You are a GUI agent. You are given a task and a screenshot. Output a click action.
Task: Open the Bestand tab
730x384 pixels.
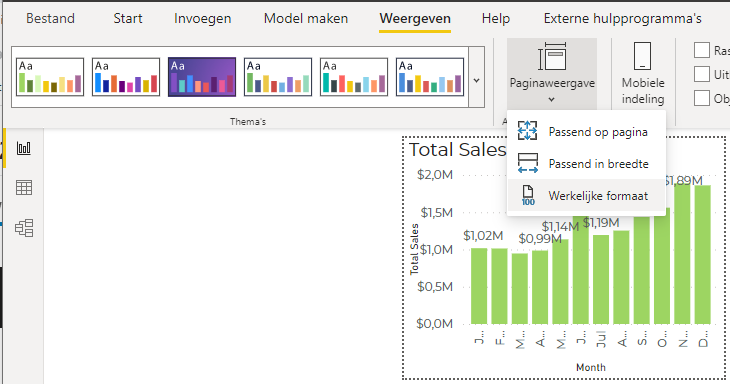coord(50,19)
